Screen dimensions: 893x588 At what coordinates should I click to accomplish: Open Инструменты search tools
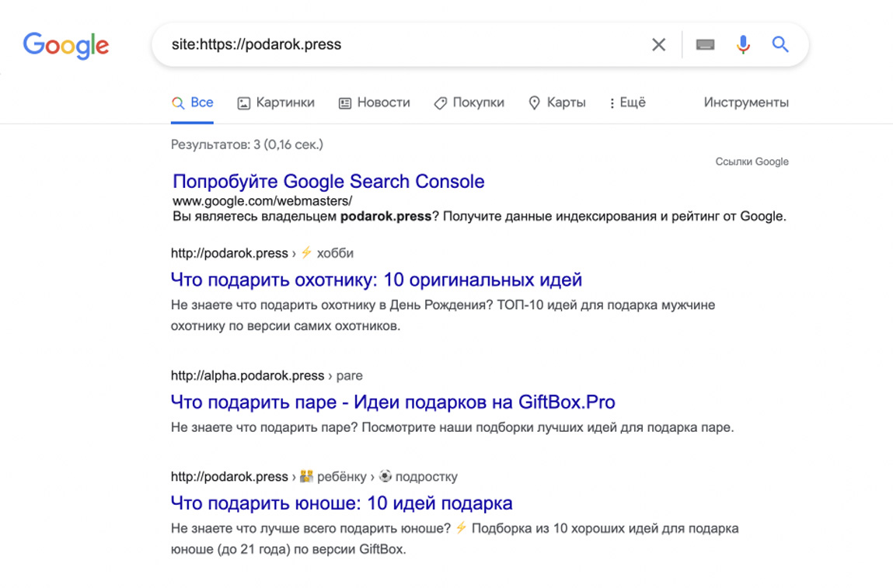[x=746, y=103]
